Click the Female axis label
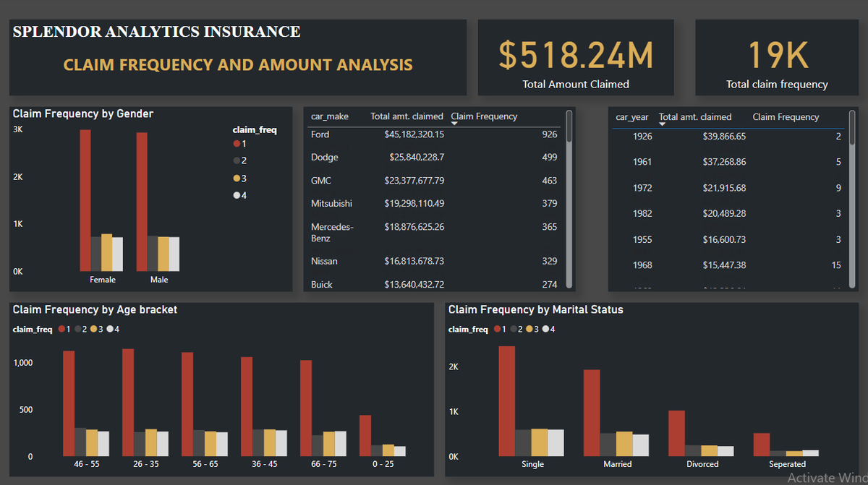 tap(103, 280)
